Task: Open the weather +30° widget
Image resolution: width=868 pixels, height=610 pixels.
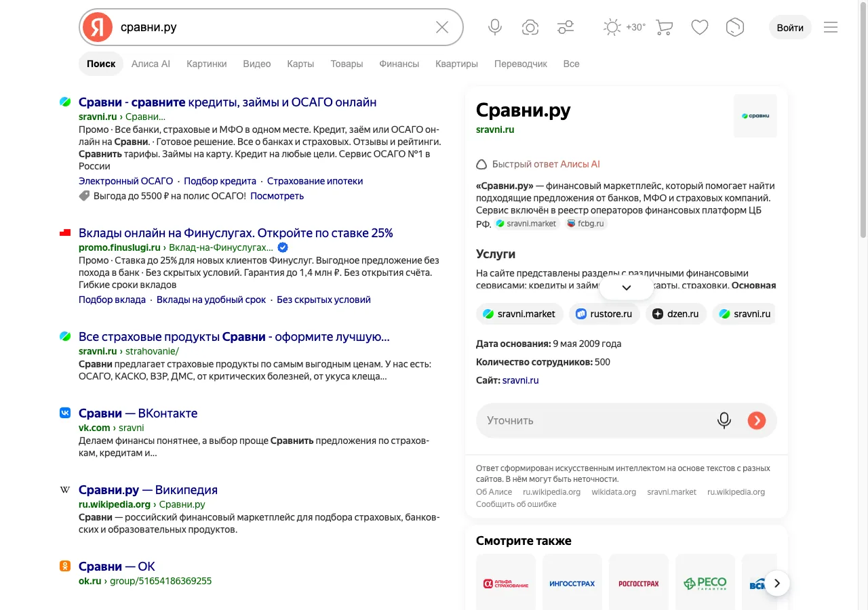Action: tap(625, 27)
